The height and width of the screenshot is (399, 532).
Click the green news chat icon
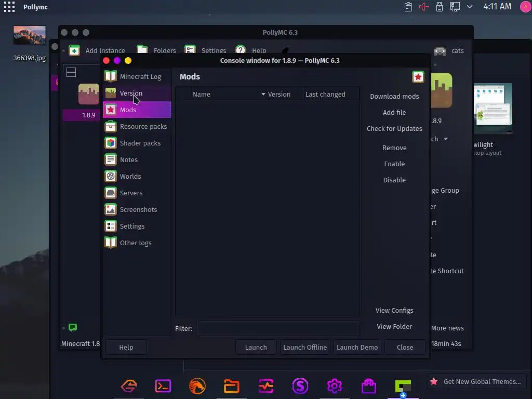pyautogui.click(x=73, y=327)
